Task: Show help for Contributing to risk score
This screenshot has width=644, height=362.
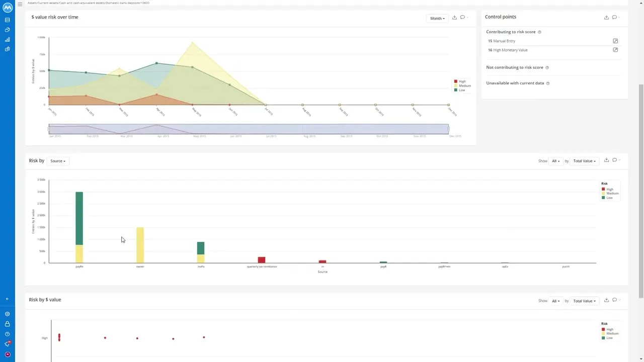Action: point(539,32)
